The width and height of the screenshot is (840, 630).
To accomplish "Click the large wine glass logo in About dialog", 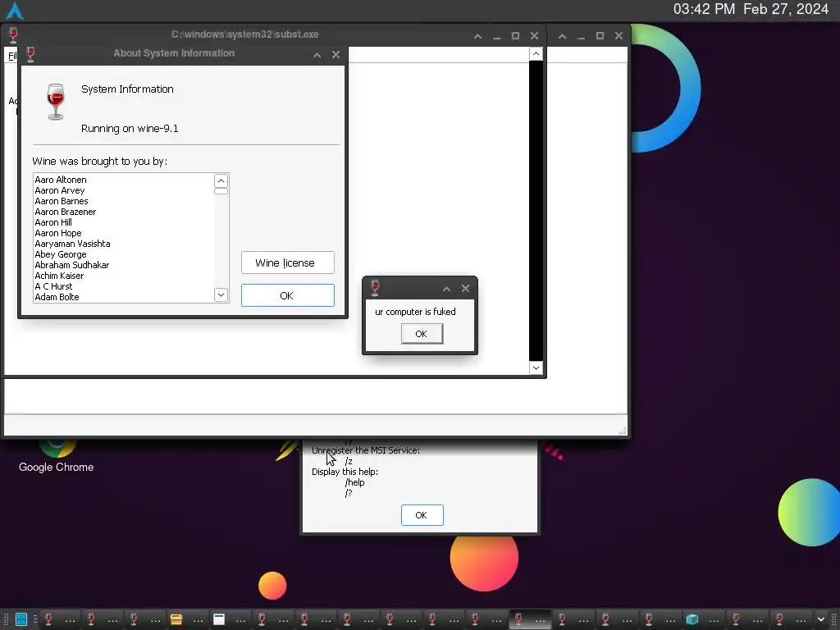I will coord(55,101).
